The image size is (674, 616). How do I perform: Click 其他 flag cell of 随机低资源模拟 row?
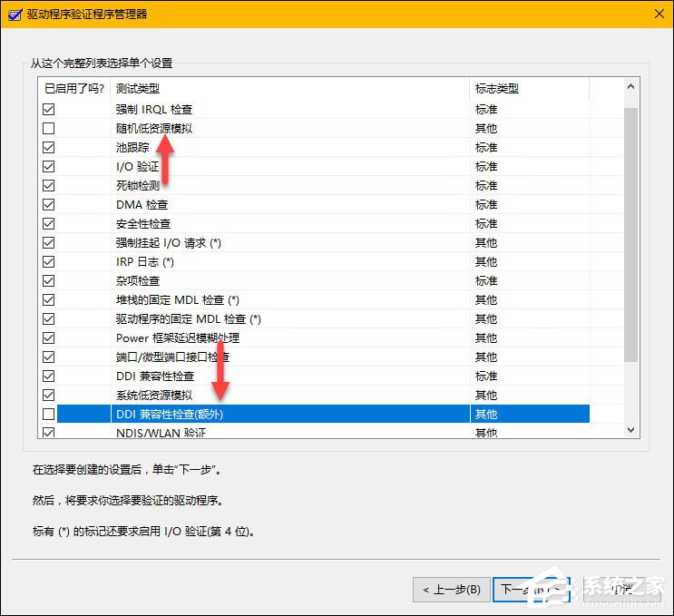[486, 129]
